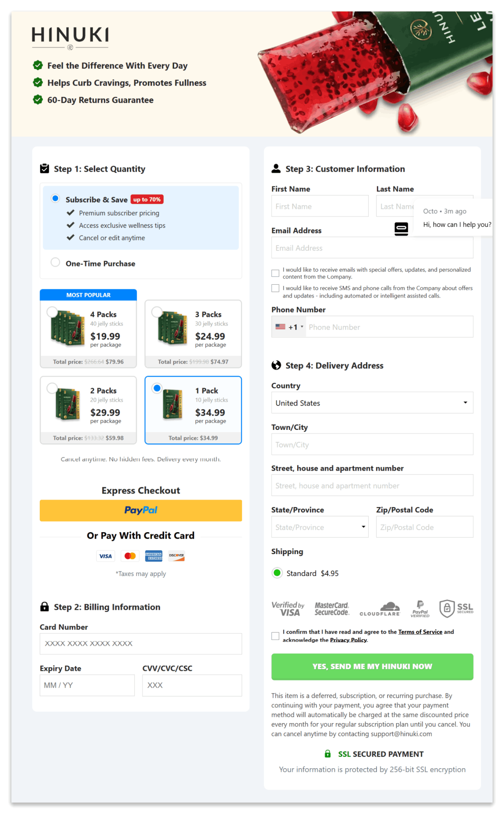
Task: Choose the 4 Packs radio button
Action: point(52,312)
